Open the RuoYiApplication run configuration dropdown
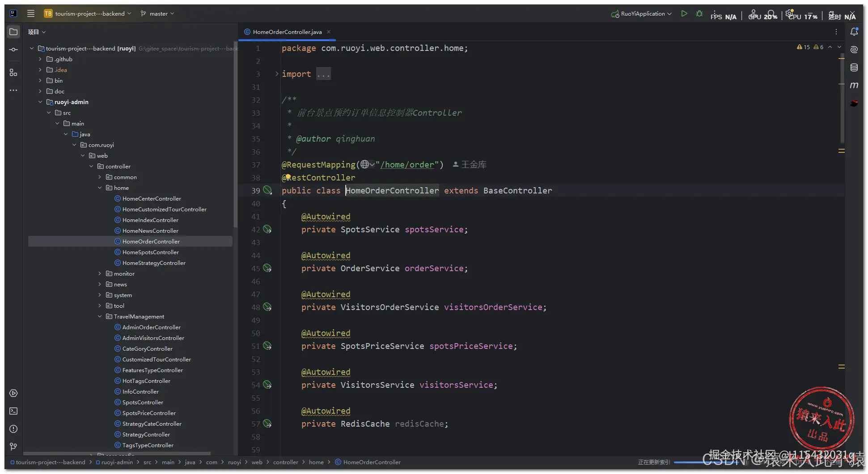This screenshot has height=474, width=868. 641,13
